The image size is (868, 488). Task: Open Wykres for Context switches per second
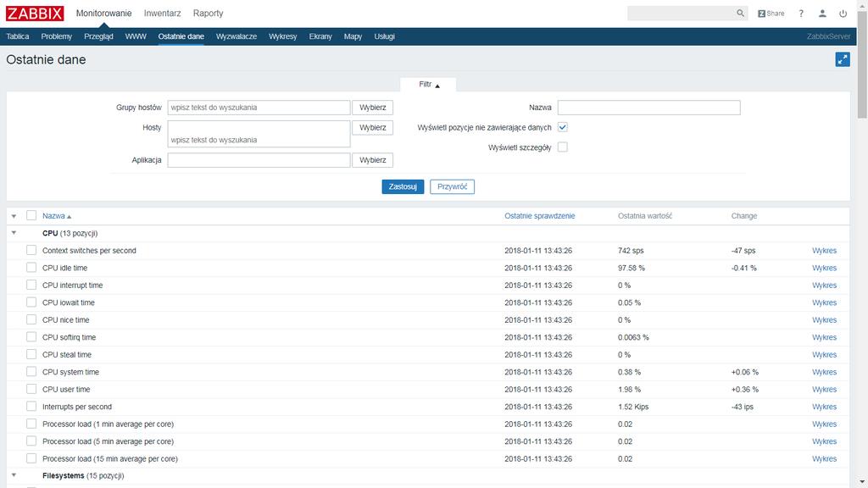point(824,251)
